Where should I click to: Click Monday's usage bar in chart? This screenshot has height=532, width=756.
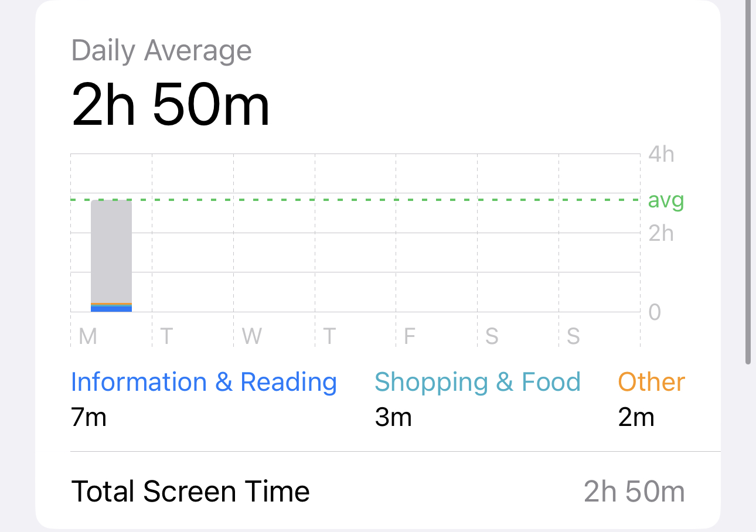pos(111,252)
